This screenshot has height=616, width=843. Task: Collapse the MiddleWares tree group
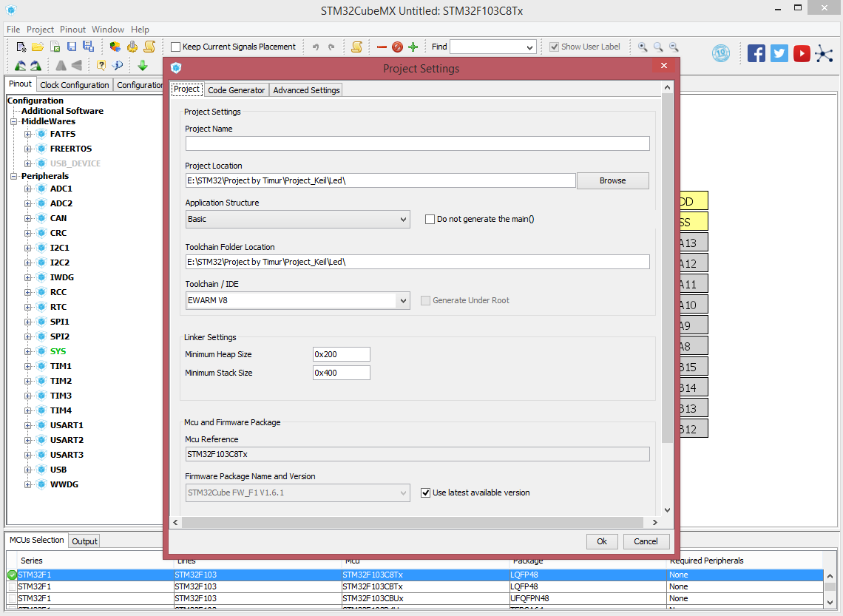(x=13, y=121)
